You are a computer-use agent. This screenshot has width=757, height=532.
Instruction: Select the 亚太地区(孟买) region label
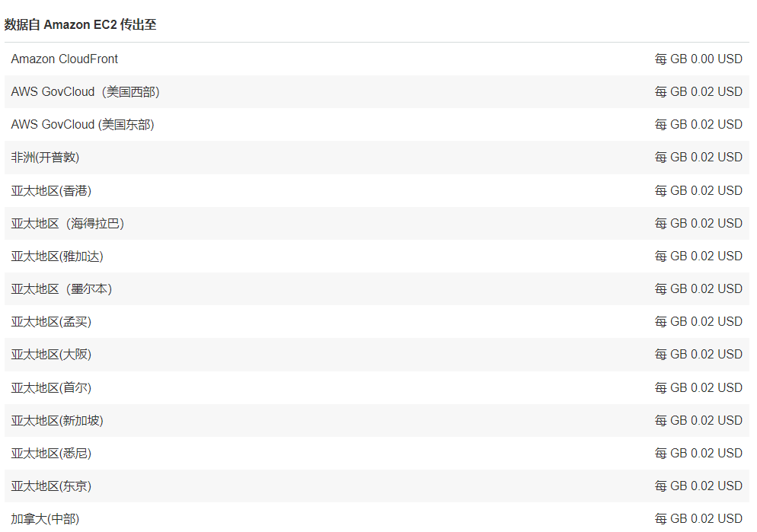51,322
